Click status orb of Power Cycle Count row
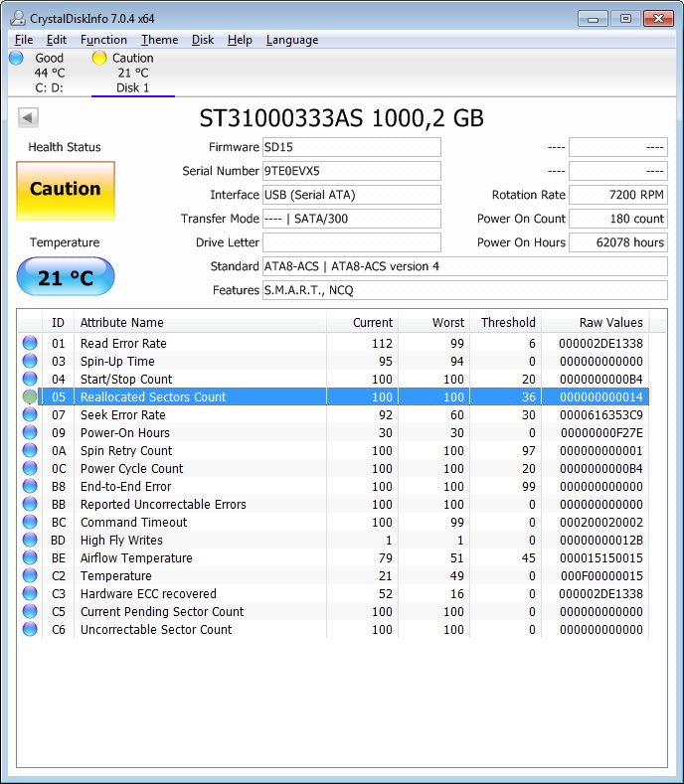684x784 pixels. [30, 468]
